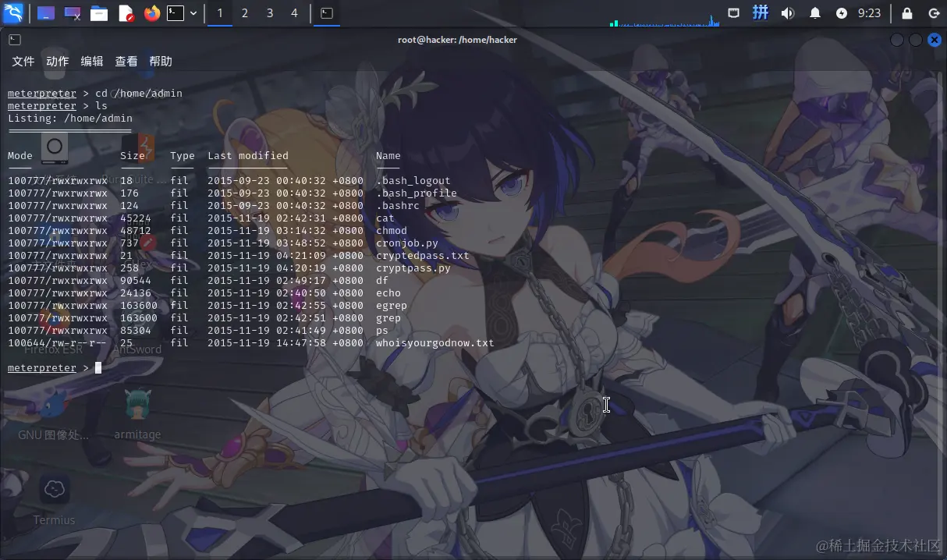This screenshot has width=947, height=560.
Task: Click the '100644/rw-r--r--' mode value
Action: [58, 343]
